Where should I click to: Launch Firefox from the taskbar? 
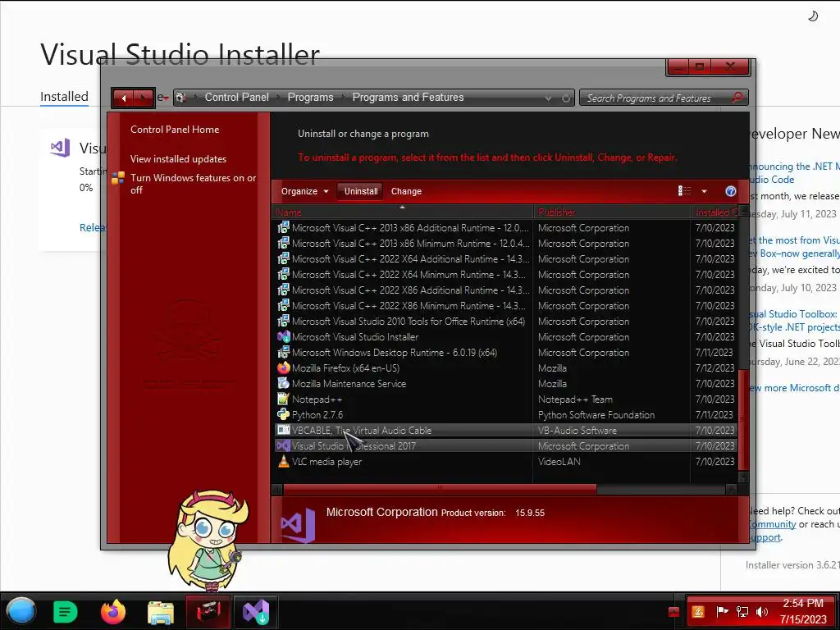[x=113, y=611]
